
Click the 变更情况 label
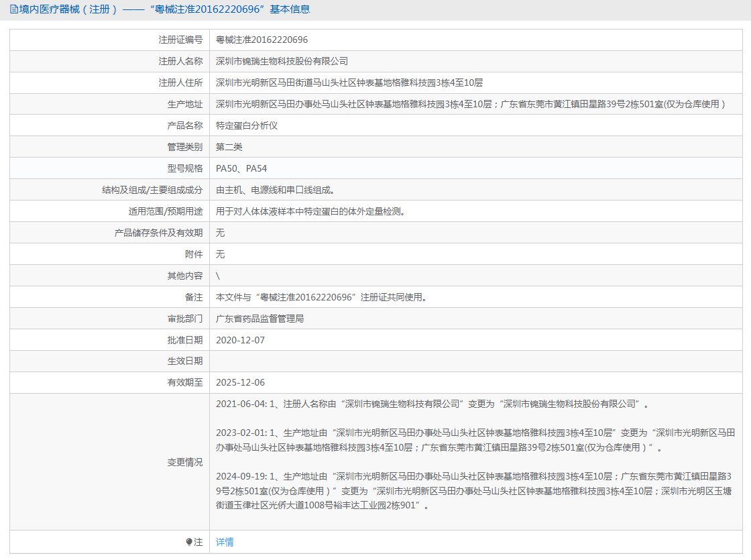(185, 462)
